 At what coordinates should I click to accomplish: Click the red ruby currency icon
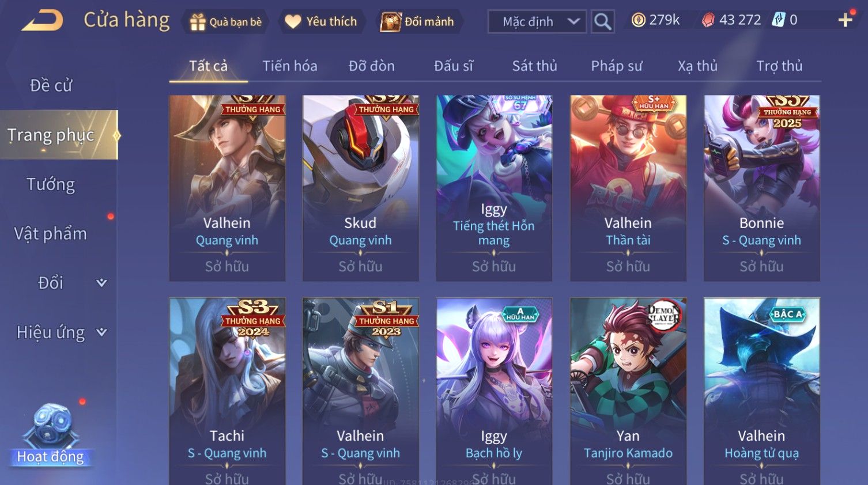point(708,20)
